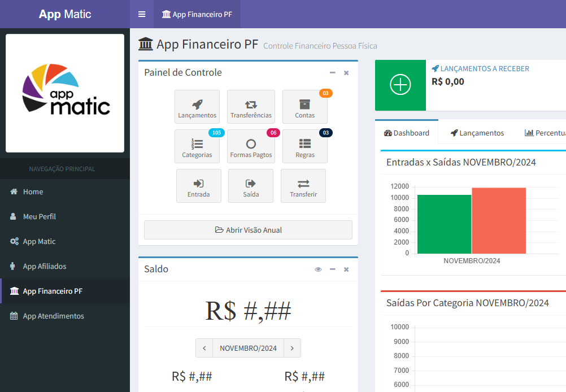
Task: Open Lançamentos from the control panel
Action: point(197,107)
